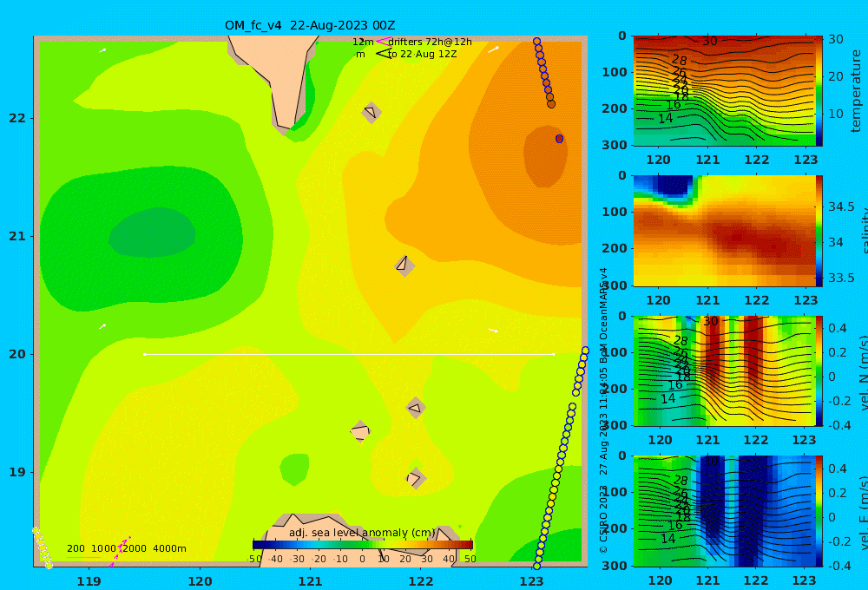Screen dimensions: 868x590
Task: Click the black arrow symbol beside 'to 22 Aug 12Z'
Action: click(384, 54)
